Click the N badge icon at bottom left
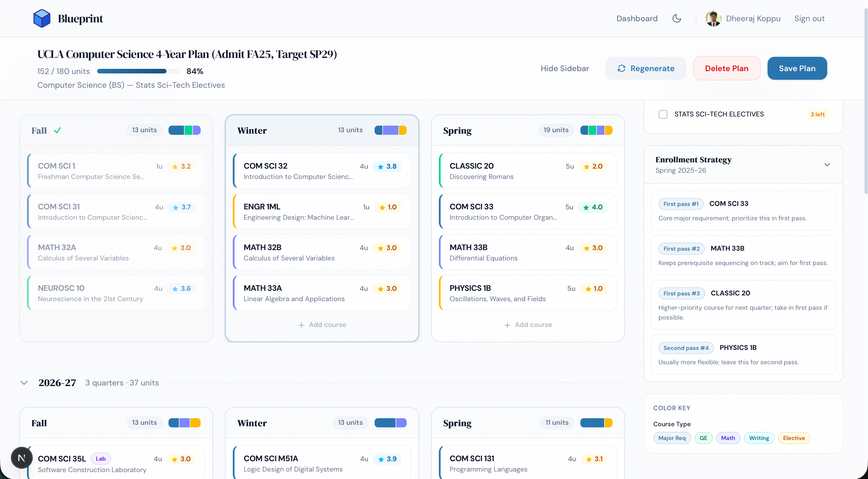Screen dimensions: 868x479 point(22,458)
